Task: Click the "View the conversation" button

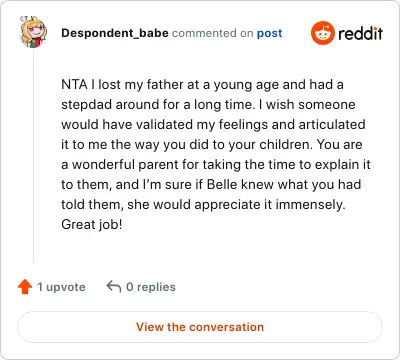Action: click(x=200, y=327)
